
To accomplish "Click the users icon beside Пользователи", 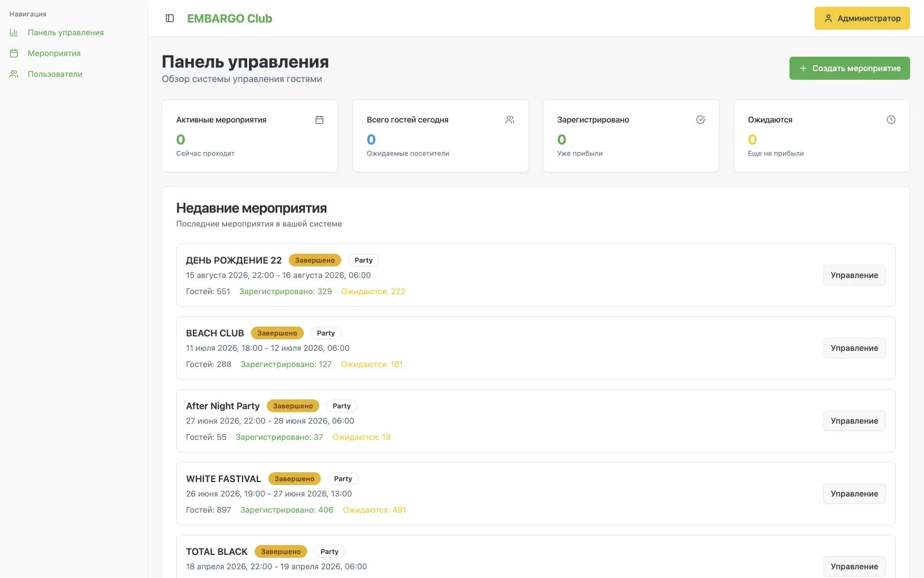I will click(x=14, y=74).
